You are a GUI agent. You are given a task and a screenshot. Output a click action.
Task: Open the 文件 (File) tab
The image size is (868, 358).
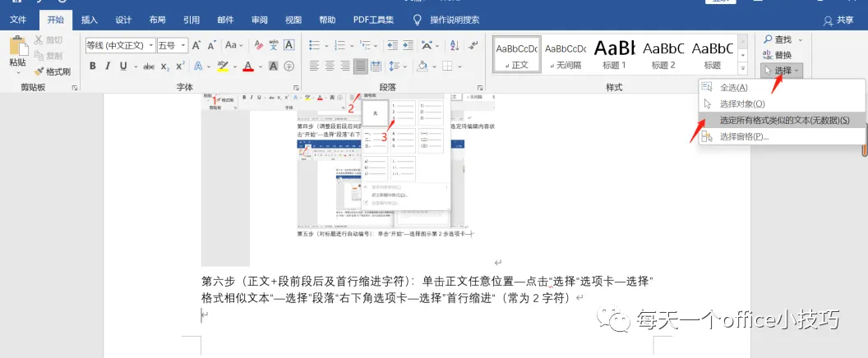click(x=18, y=20)
